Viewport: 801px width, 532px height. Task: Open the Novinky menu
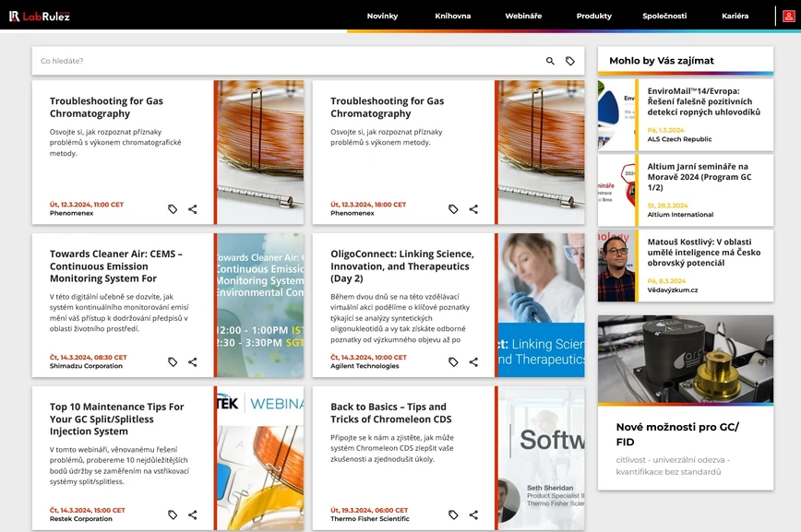click(x=382, y=15)
